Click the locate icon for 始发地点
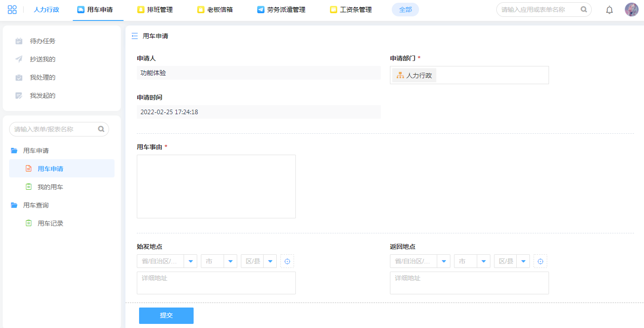 pyautogui.click(x=287, y=261)
